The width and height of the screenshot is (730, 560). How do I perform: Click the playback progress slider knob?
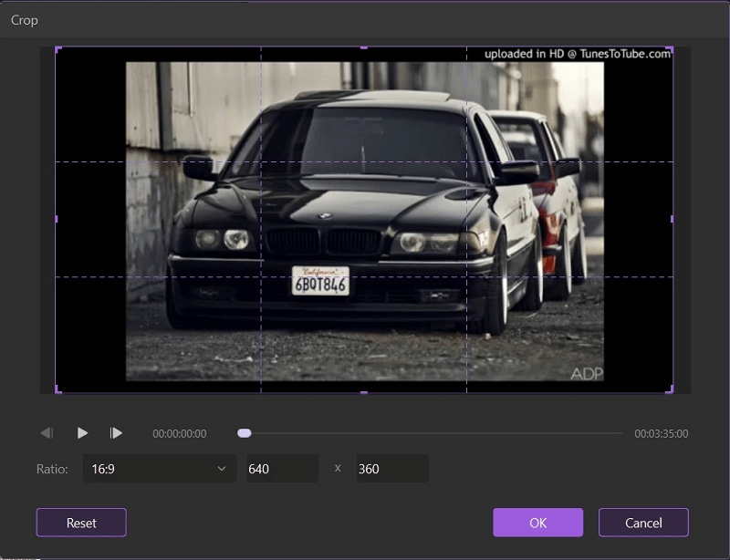[245, 433]
